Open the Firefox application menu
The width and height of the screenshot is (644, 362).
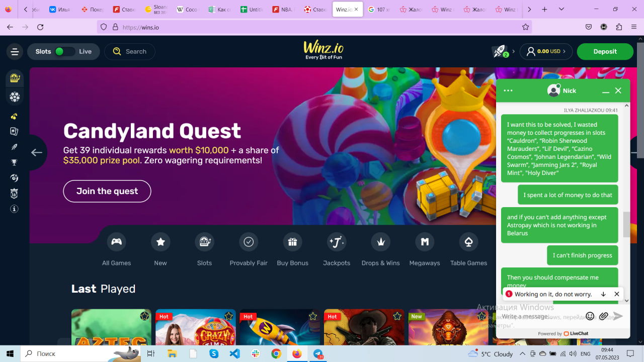(633, 27)
